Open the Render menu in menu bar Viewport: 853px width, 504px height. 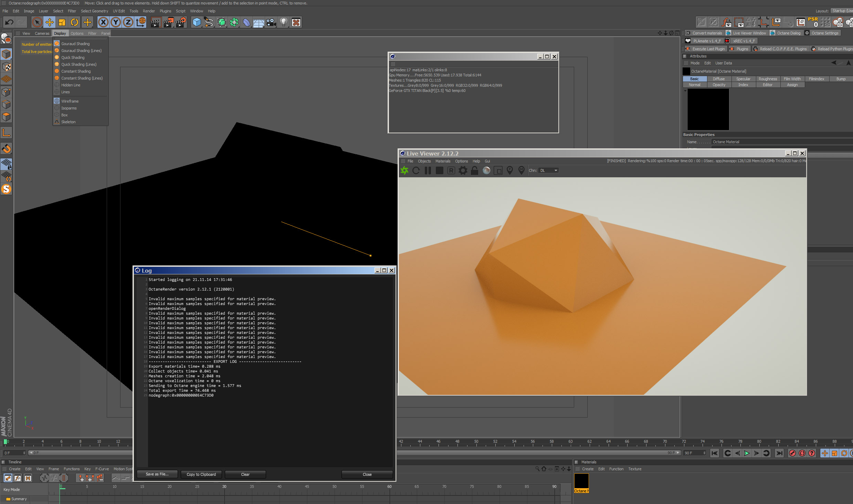click(149, 11)
